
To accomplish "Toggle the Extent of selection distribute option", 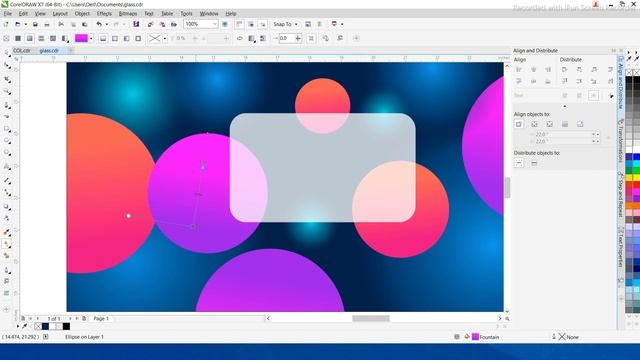I will click(519, 163).
